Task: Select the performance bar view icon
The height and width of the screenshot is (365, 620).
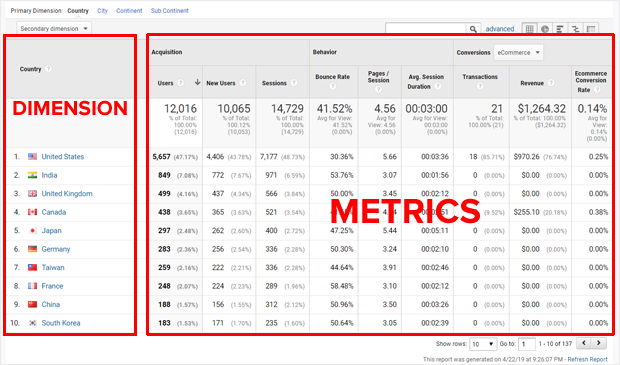Action: [x=560, y=29]
